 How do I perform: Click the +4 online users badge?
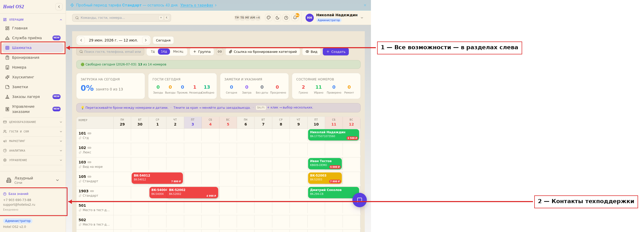pos(258,18)
